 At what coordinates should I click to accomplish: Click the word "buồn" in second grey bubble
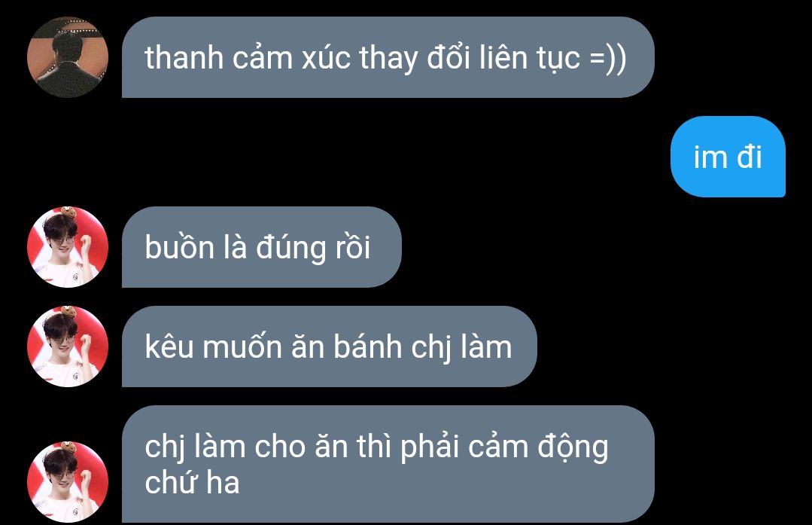[179, 247]
